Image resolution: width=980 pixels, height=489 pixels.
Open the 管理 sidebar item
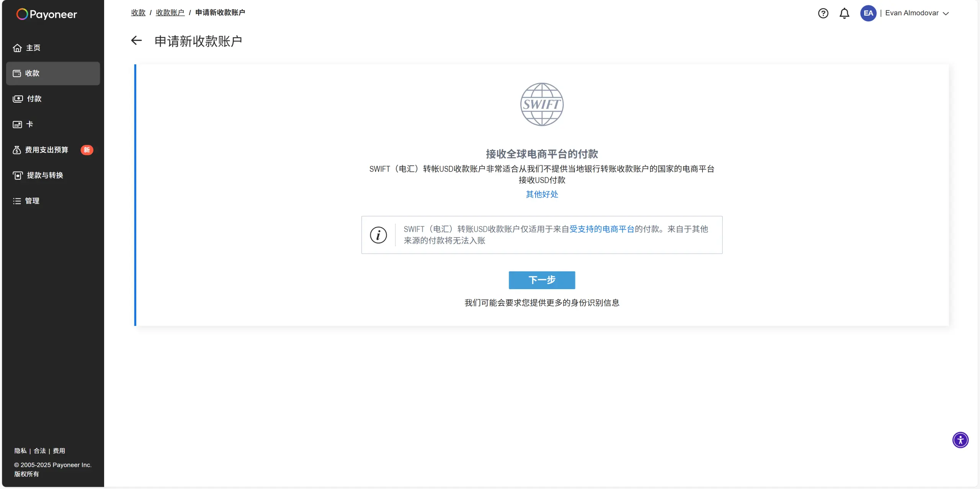[53, 201]
